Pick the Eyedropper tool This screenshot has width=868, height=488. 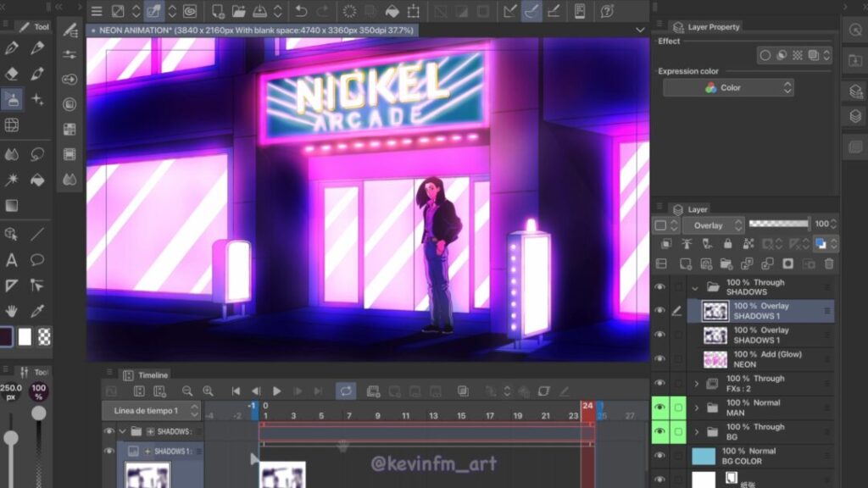[x=37, y=310]
